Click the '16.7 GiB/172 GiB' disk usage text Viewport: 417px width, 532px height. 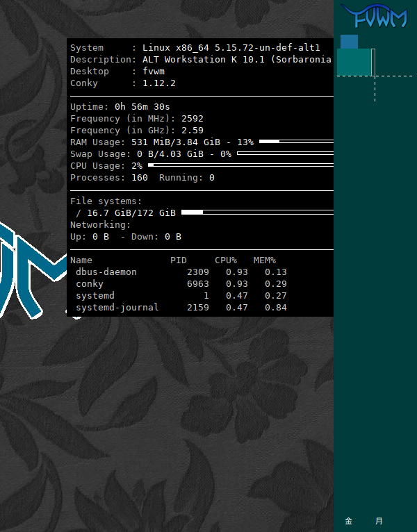131,213
